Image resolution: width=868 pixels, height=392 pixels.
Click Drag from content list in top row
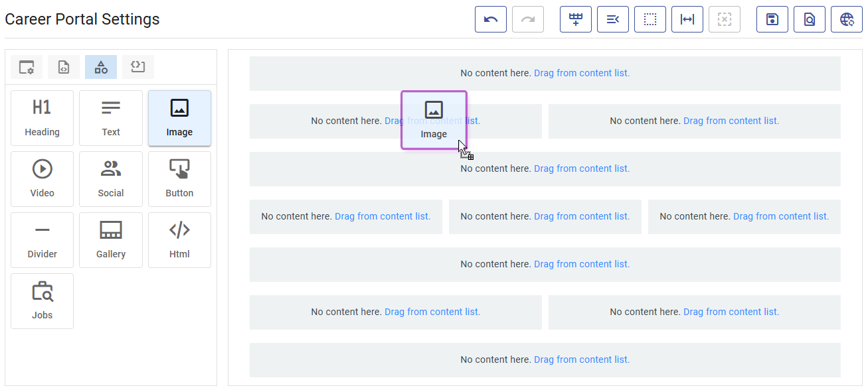pos(581,73)
